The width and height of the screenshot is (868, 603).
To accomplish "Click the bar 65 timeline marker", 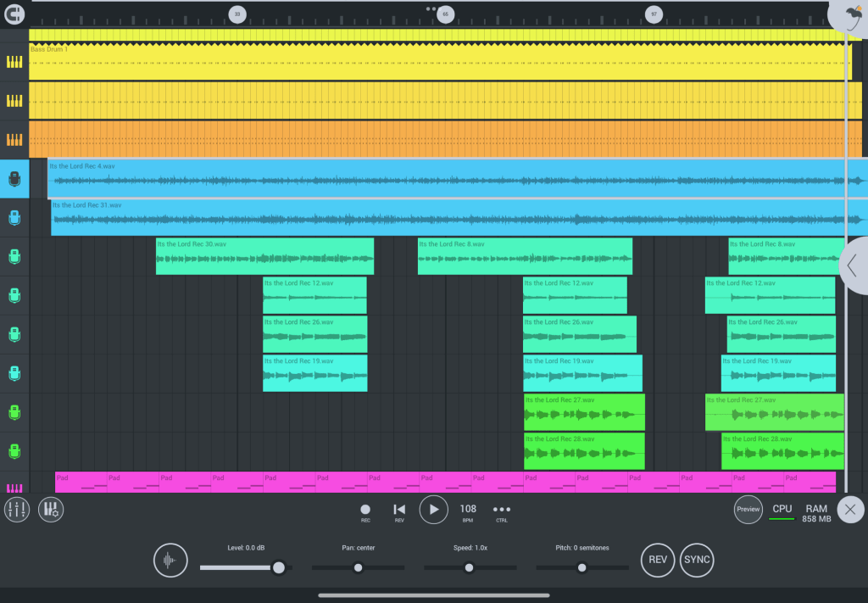I will [x=445, y=14].
